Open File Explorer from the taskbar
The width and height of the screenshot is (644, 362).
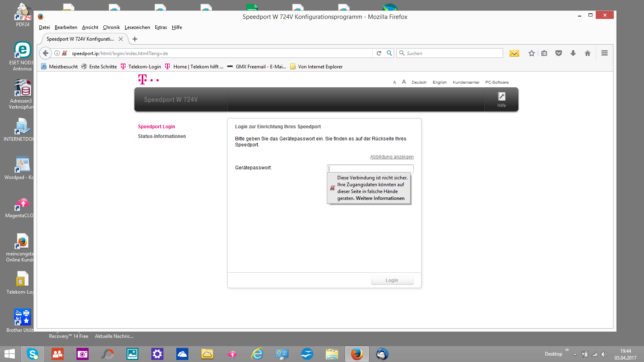pos(332,354)
